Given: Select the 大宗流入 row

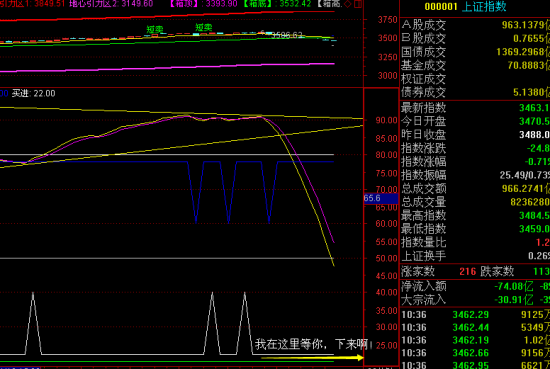Looking at the screenshot, I should (475, 300).
